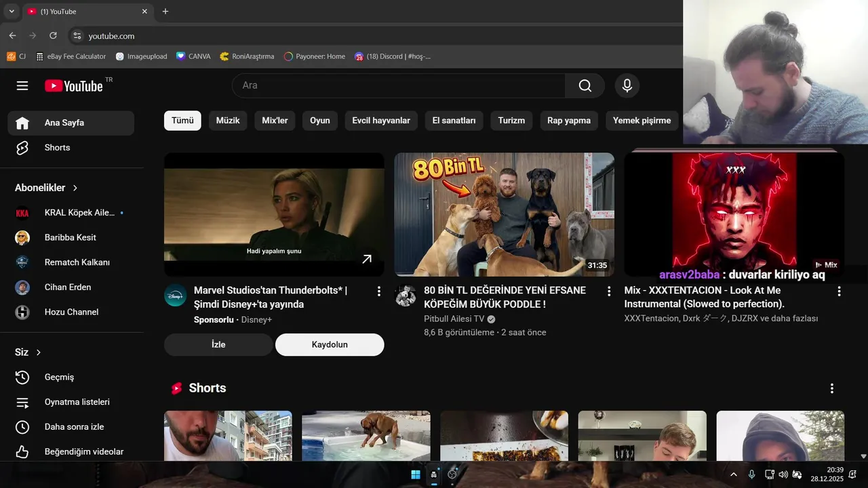868x488 pixels.
Task: Open Hozu Channel avatar
Action: [x=22, y=312]
